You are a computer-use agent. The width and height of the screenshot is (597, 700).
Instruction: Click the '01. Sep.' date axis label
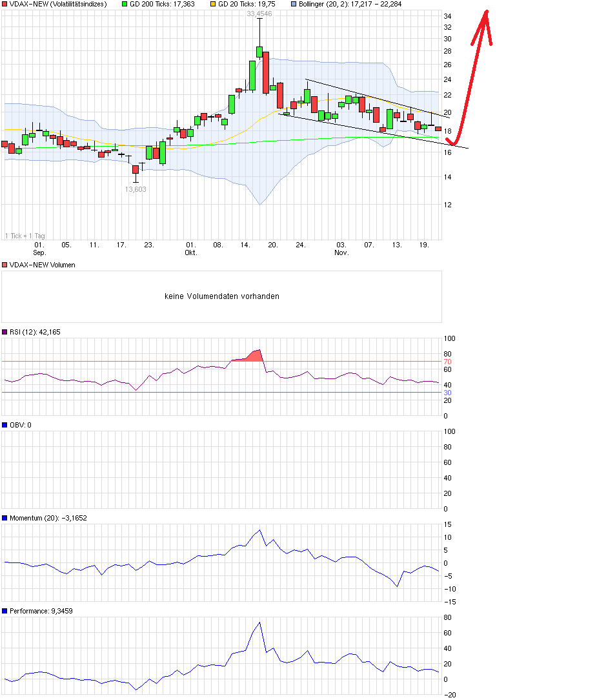click(39, 249)
